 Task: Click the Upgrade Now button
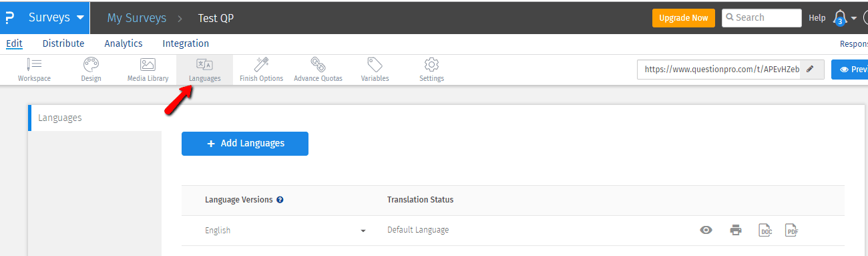pos(684,18)
